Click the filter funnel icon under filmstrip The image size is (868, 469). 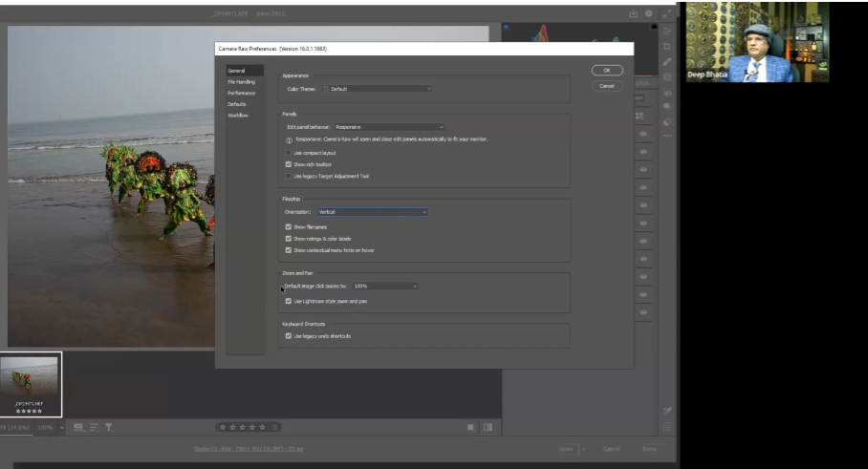(109, 427)
